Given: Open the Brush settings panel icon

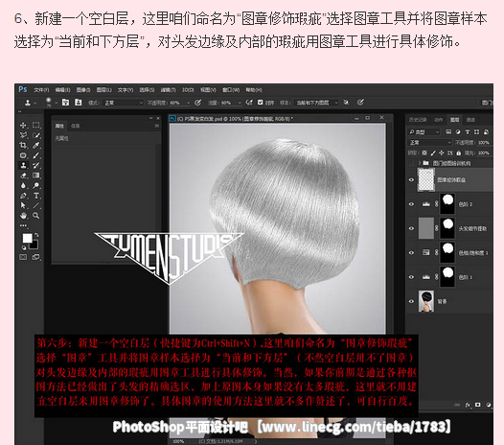Looking at the screenshot, I should (x=65, y=103).
